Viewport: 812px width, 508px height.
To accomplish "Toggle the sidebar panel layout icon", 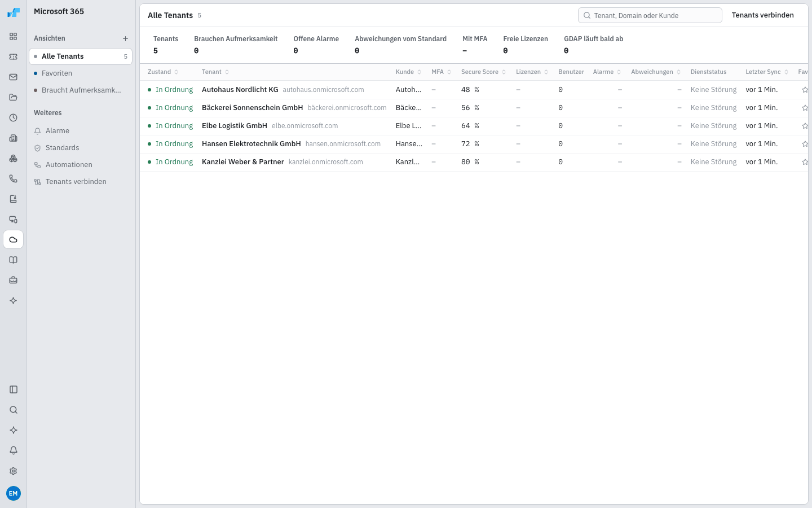I will 14,389.
